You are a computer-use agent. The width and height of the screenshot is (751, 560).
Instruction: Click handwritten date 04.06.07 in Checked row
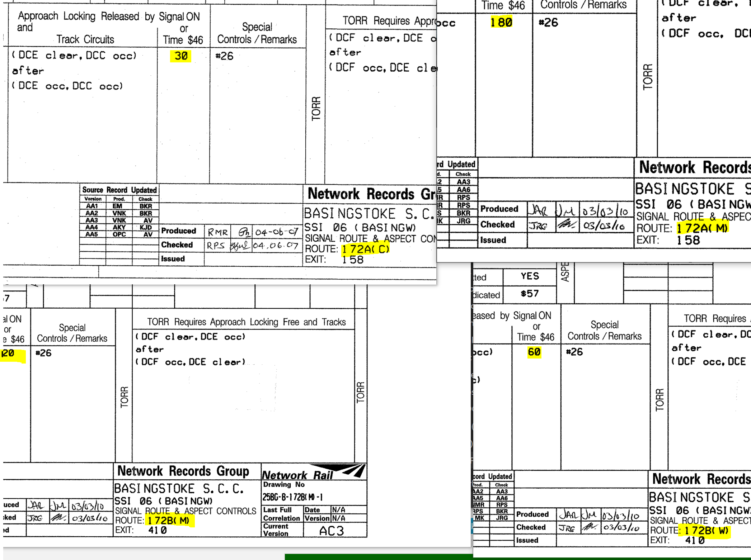(276, 246)
